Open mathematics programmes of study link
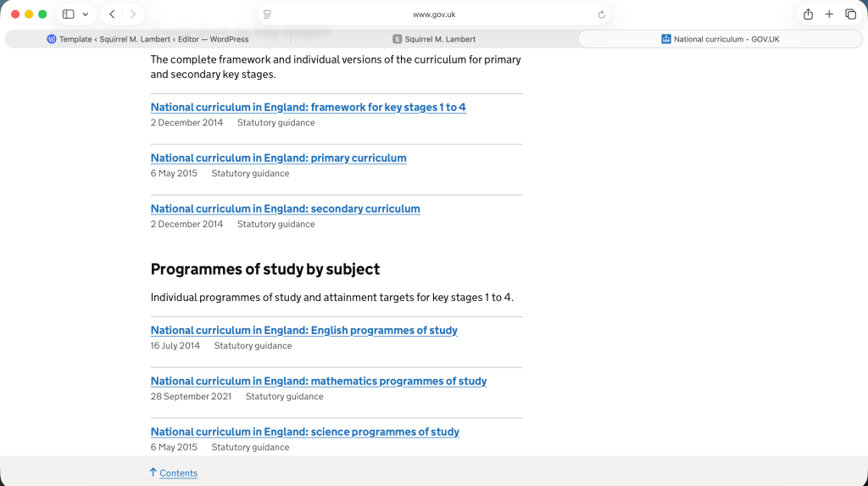The width and height of the screenshot is (868, 486). pyautogui.click(x=318, y=382)
